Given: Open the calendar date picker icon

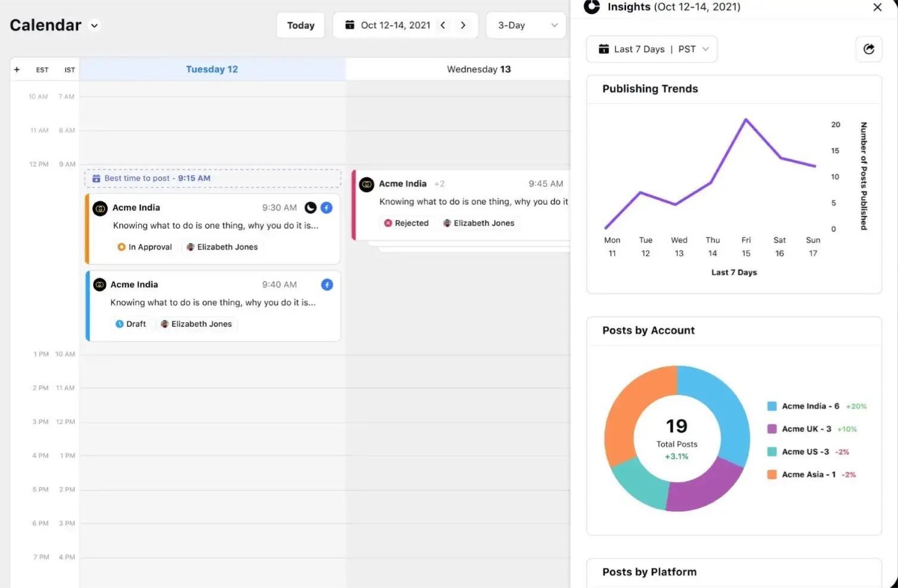Looking at the screenshot, I should coord(350,25).
